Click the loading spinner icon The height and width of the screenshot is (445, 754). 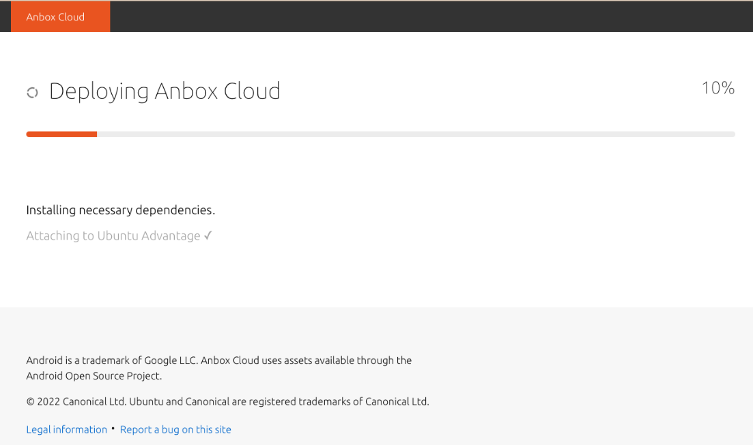click(x=32, y=92)
